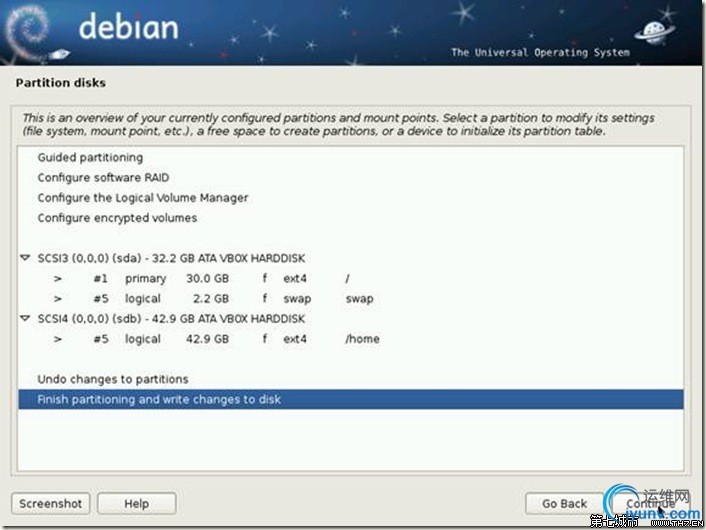Click the Go Back button
This screenshot has height=530, width=706.
click(564, 503)
